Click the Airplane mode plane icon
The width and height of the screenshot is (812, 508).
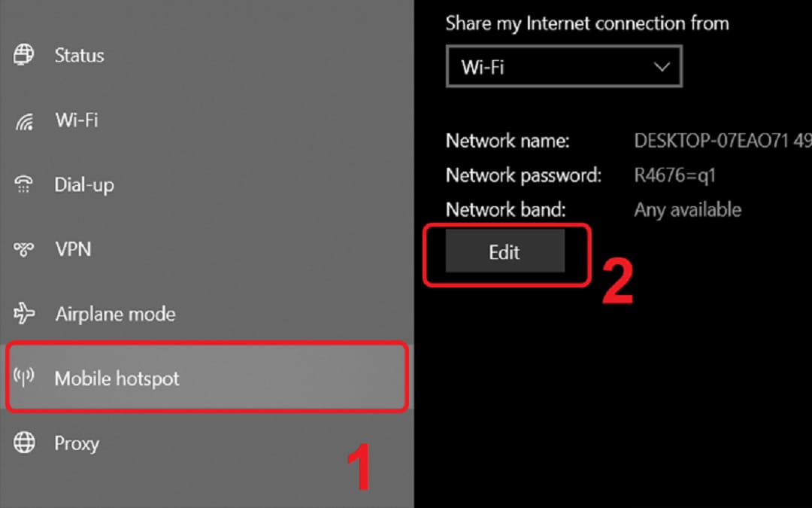pyautogui.click(x=24, y=314)
